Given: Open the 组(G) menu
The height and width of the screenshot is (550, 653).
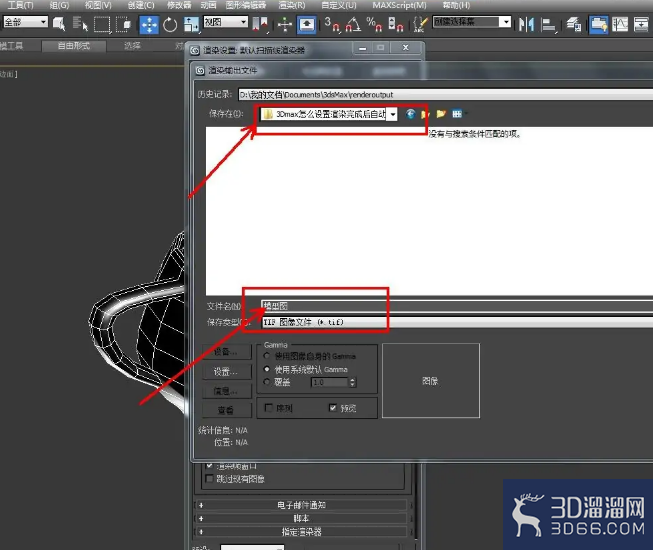Looking at the screenshot, I should pos(59,5).
